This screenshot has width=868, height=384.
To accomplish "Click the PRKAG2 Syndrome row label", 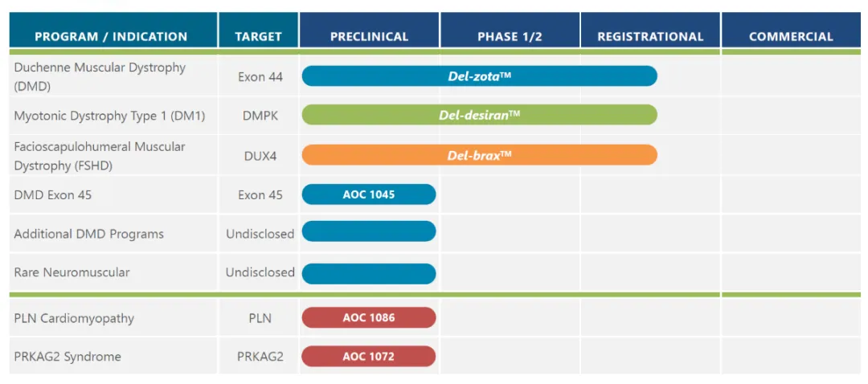I will (x=68, y=356).
